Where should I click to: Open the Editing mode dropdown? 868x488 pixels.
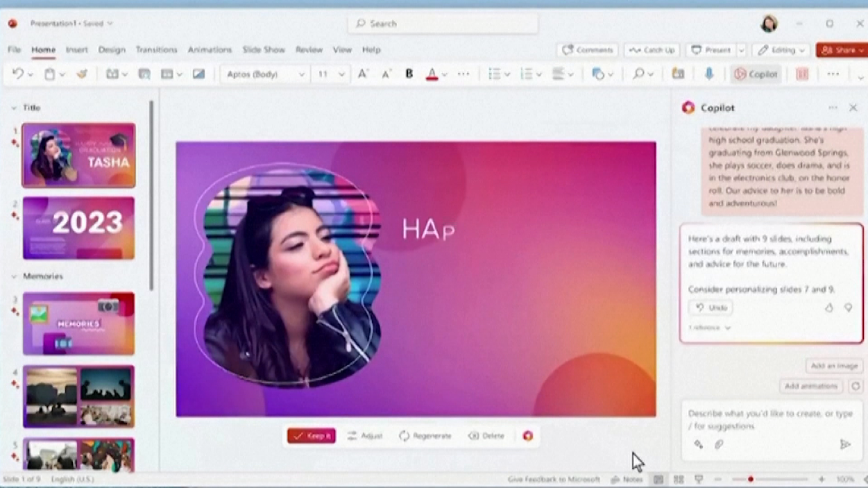coord(782,50)
